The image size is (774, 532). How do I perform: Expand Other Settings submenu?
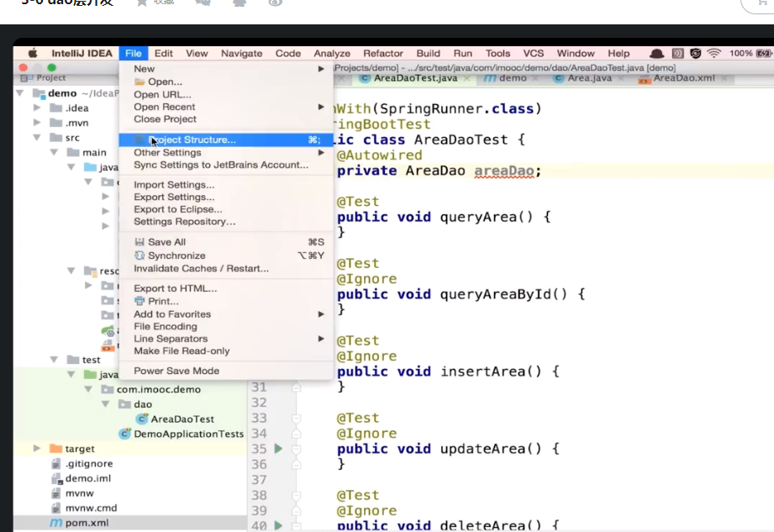(226, 152)
